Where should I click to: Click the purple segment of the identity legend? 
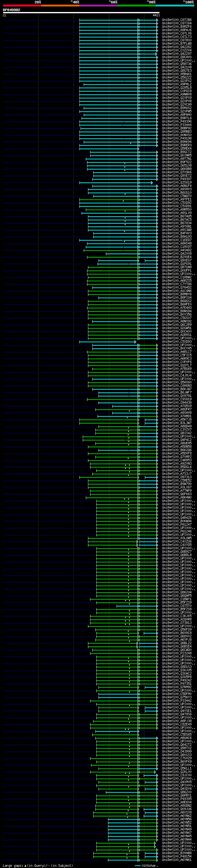[99, 6]
